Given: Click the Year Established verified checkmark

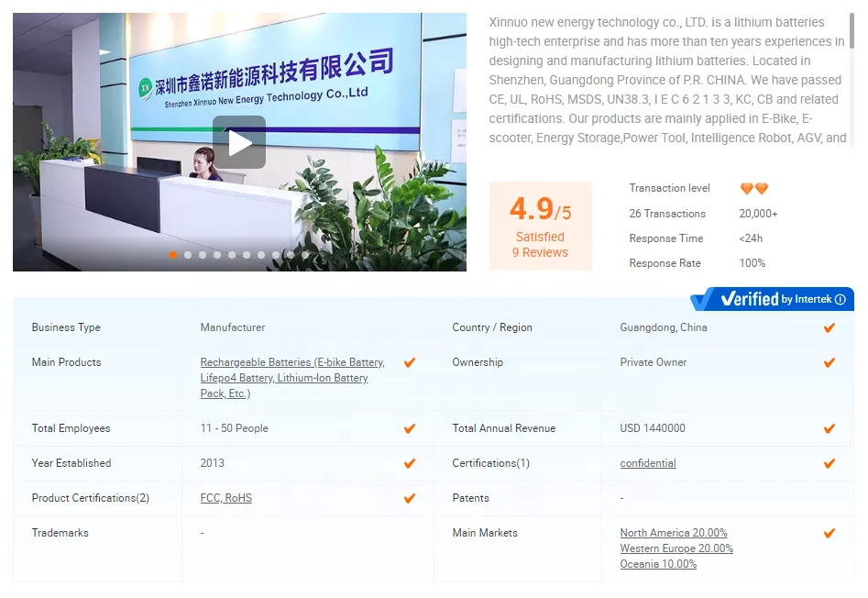Looking at the screenshot, I should (410, 463).
